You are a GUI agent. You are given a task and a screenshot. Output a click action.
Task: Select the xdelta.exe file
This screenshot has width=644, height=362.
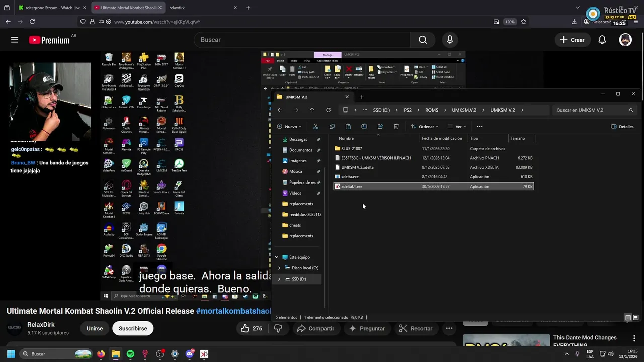[x=350, y=177]
